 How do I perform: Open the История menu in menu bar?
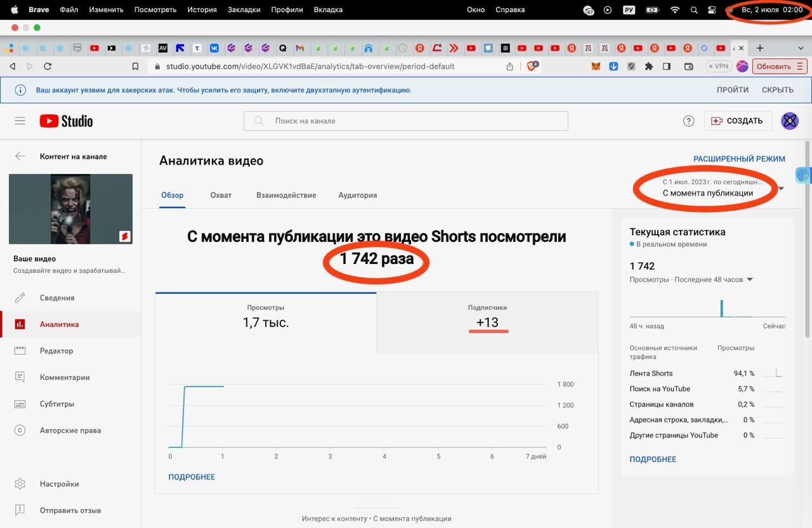(202, 10)
